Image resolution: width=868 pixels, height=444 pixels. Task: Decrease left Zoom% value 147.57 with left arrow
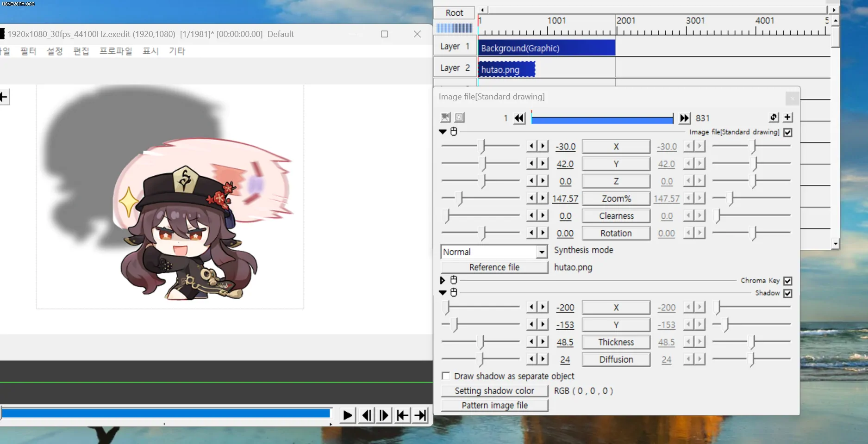(x=531, y=198)
